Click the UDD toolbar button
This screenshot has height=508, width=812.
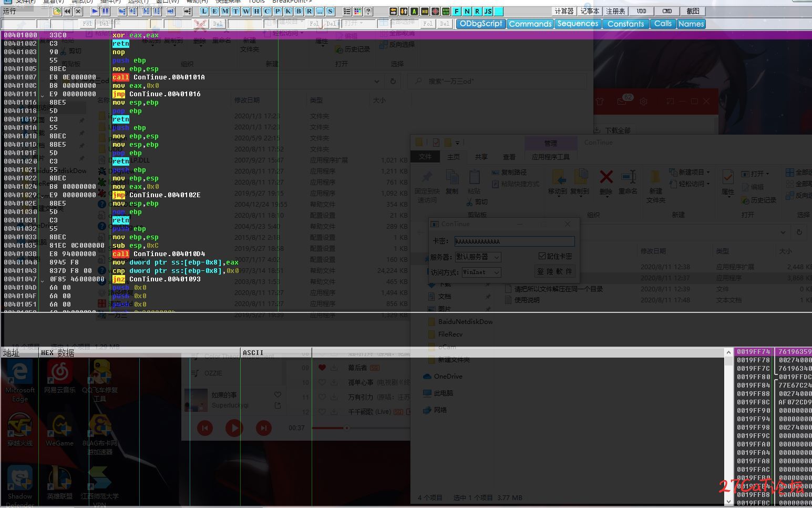pos(642,11)
